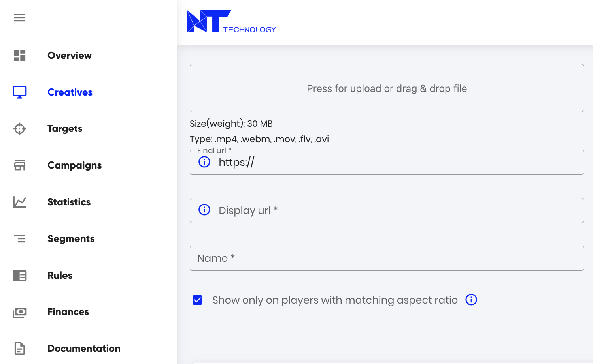Click the Campaigns storefront icon

pos(19,165)
